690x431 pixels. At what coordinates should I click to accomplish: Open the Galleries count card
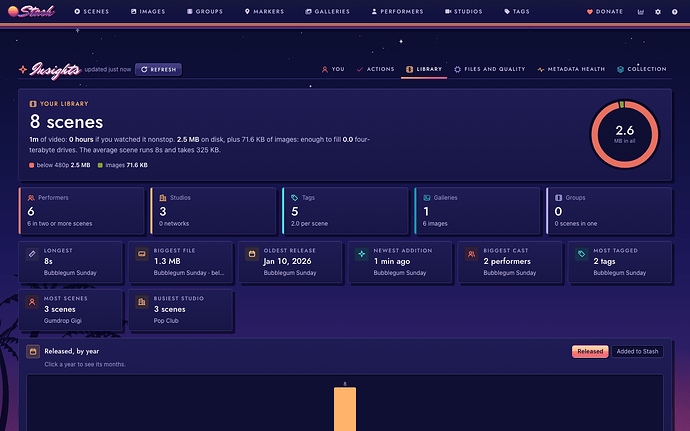pyautogui.click(x=477, y=210)
